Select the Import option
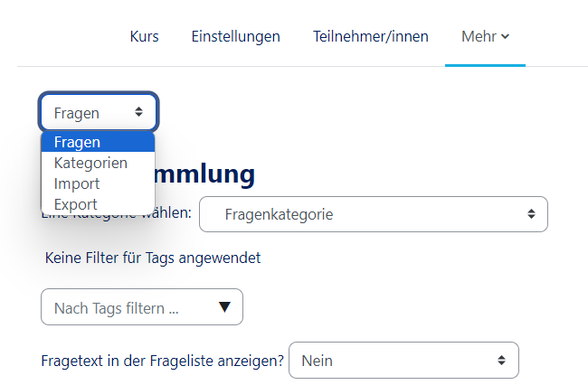Viewport: 588px width, 385px height. (77, 184)
